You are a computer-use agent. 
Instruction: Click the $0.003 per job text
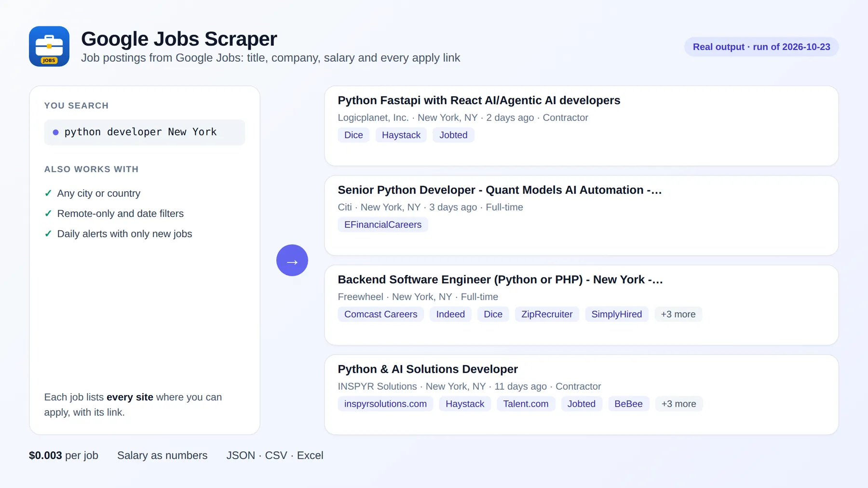click(x=64, y=455)
